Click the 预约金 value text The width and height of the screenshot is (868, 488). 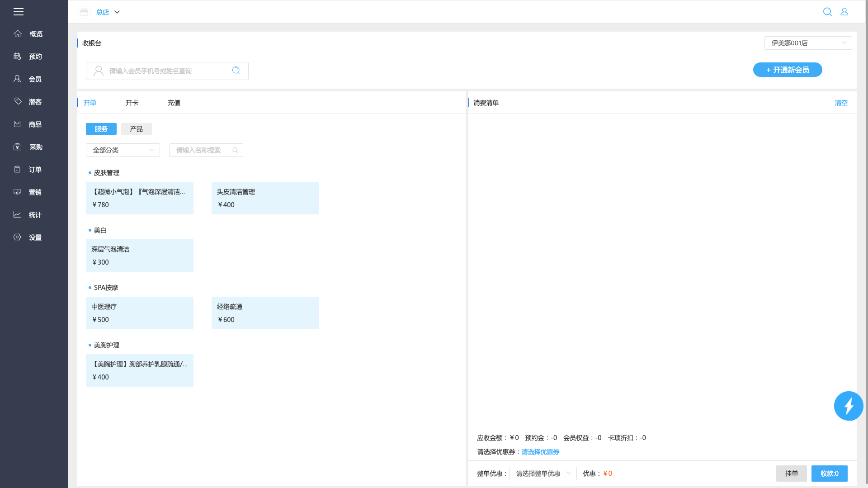(541, 438)
